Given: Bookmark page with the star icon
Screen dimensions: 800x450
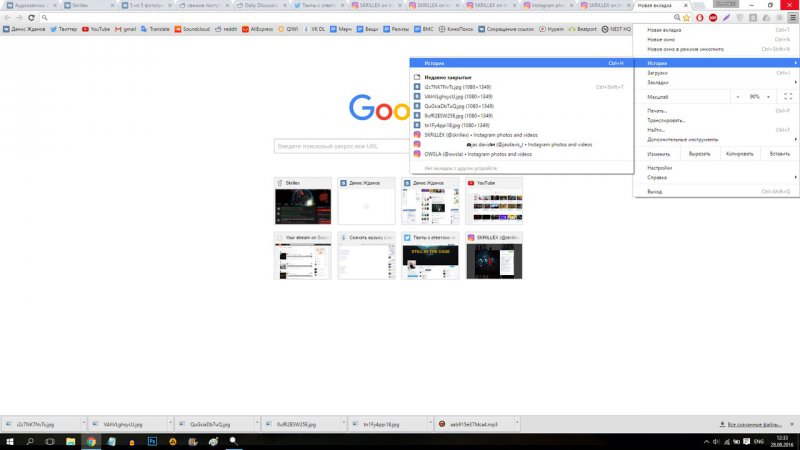Looking at the screenshot, I should tap(687, 18).
